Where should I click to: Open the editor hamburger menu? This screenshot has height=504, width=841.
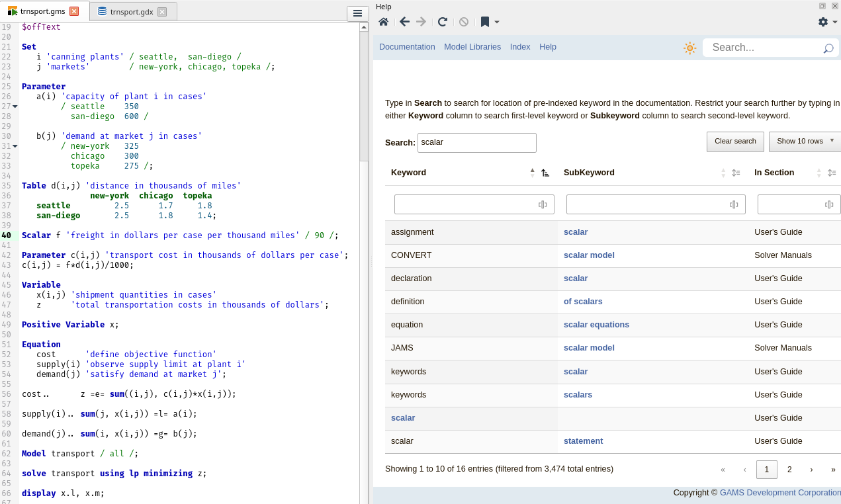click(x=357, y=13)
